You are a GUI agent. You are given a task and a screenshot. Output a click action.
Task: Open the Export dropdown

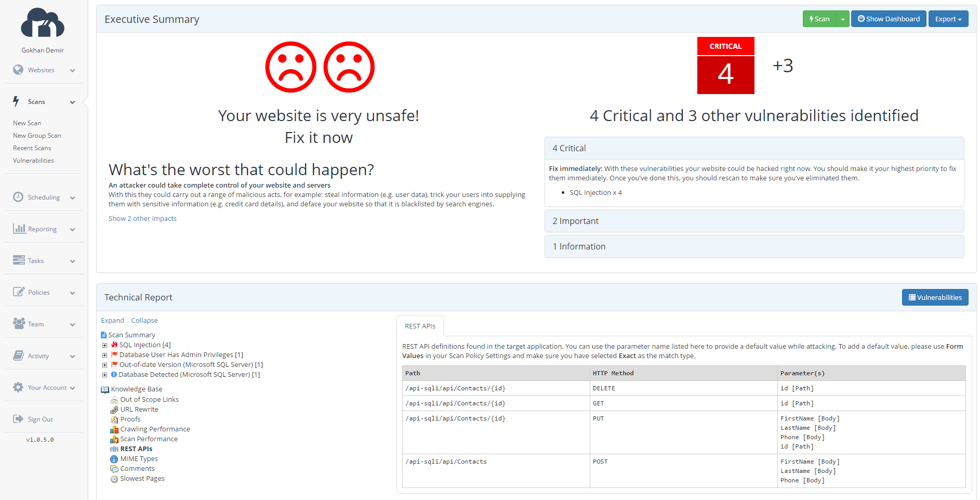(948, 19)
